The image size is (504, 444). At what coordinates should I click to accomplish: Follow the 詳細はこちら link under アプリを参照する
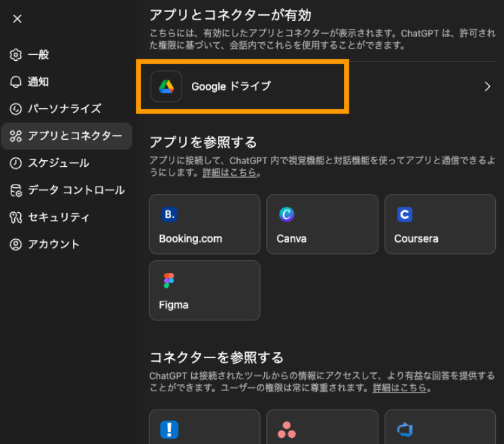tap(230, 172)
